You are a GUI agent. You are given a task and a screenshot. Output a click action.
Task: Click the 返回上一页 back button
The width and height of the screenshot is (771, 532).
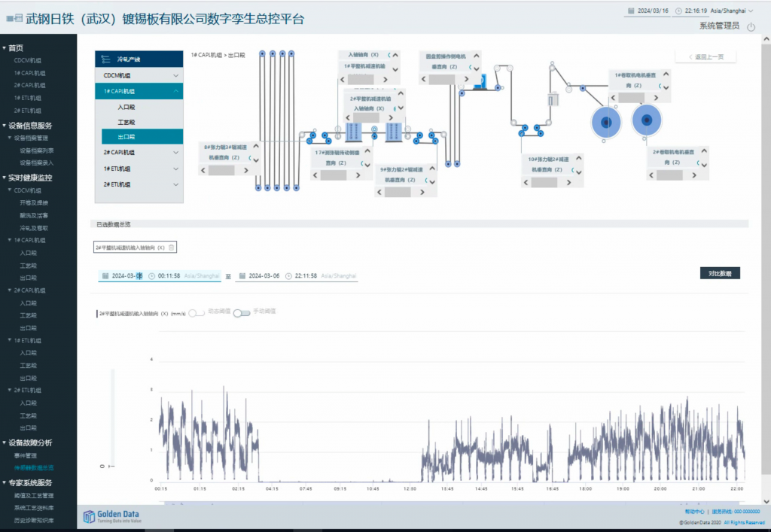coord(705,57)
